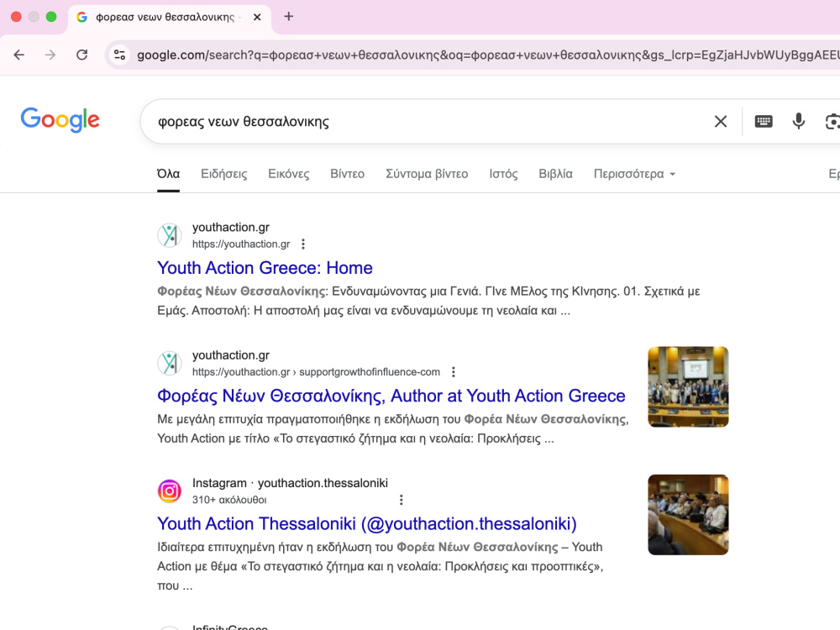Click the Google logo
840x630 pixels.
pos(60,120)
